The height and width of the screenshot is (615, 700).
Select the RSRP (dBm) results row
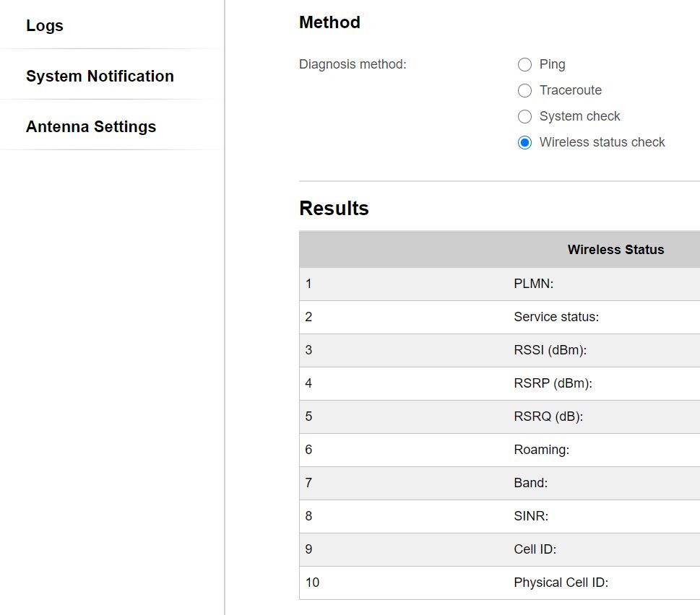(553, 383)
